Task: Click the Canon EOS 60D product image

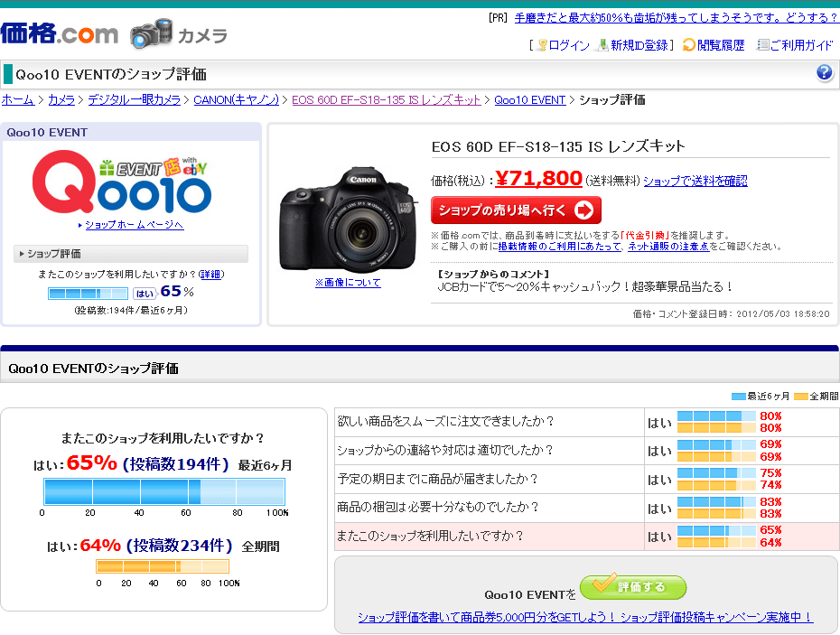Action: pyautogui.click(x=348, y=219)
